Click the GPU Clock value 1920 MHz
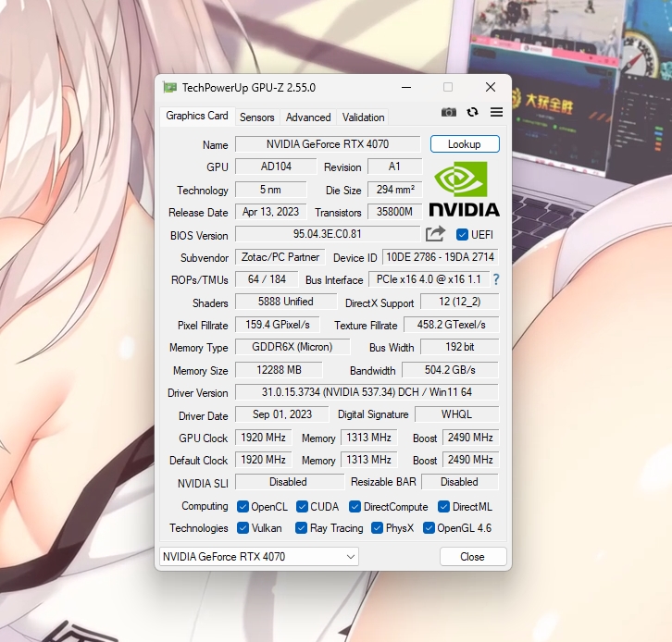This screenshot has width=672, height=642. pos(263,438)
